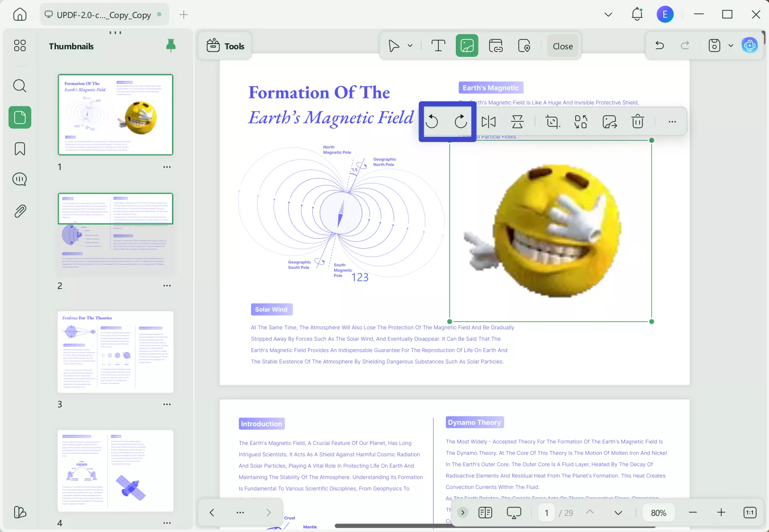Open the Tools menu
Screen dimensions: 769x532
tap(226, 46)
